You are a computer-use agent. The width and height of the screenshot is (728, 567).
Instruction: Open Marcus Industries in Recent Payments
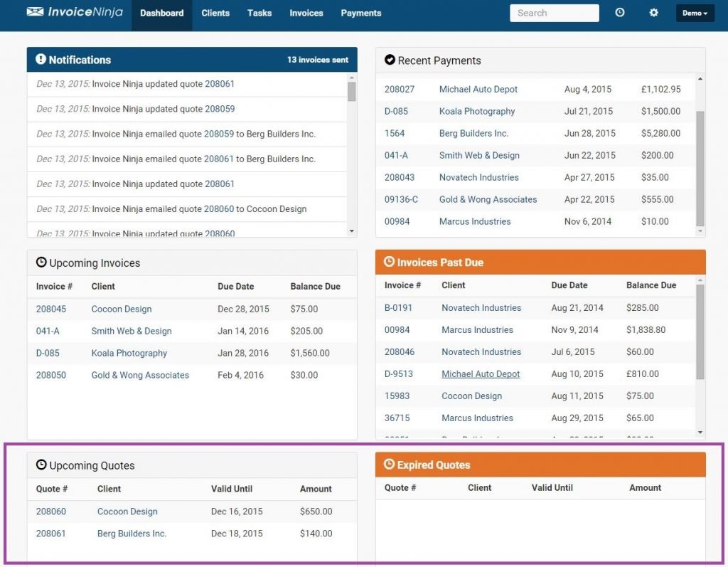pos(475,222)
